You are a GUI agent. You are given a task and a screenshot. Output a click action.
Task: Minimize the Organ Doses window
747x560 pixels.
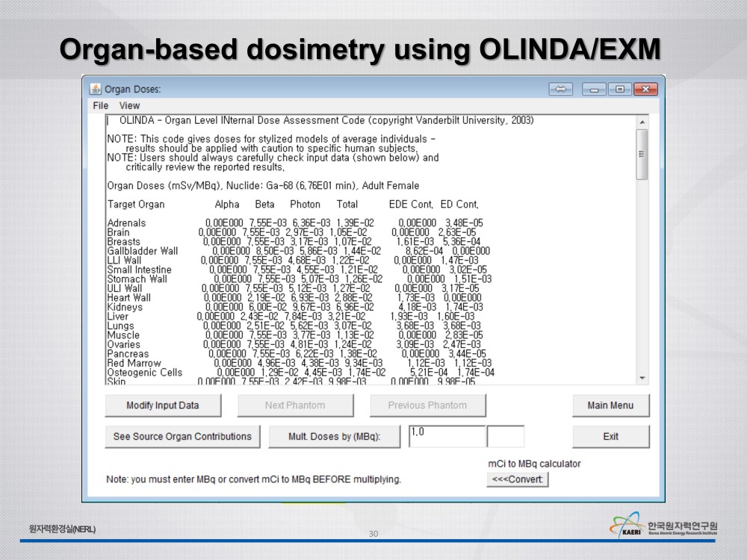(594, 89)
